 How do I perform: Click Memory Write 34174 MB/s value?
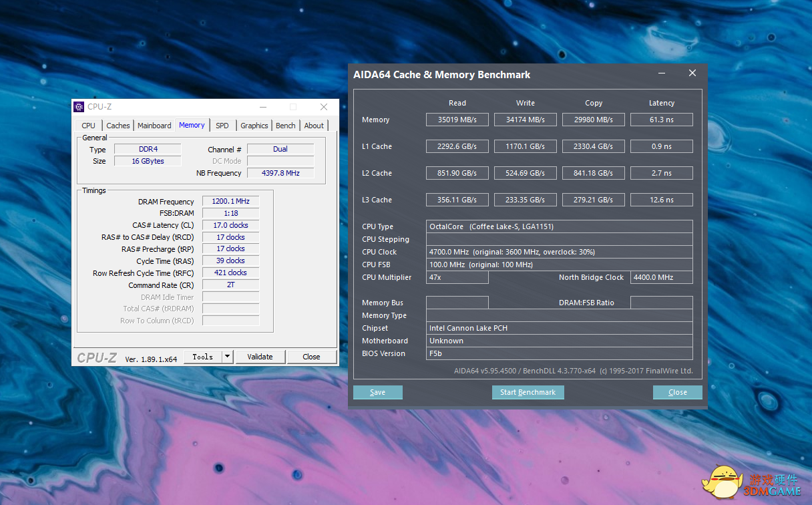(x=526, y=120)
